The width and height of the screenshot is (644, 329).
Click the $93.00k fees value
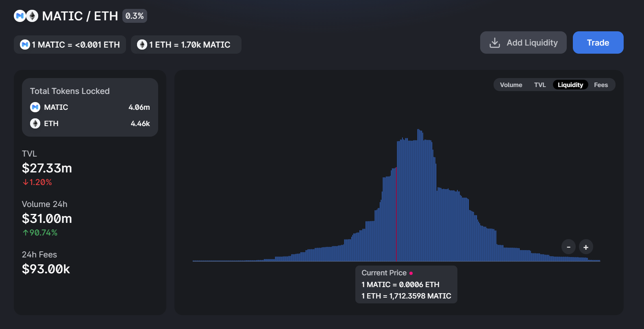(x=46, y=269)
